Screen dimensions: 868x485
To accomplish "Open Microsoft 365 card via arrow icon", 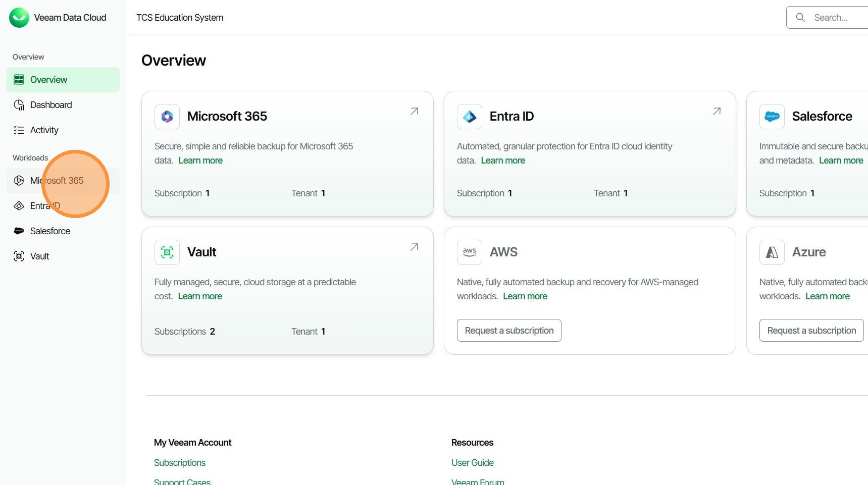I will [414, 112].
